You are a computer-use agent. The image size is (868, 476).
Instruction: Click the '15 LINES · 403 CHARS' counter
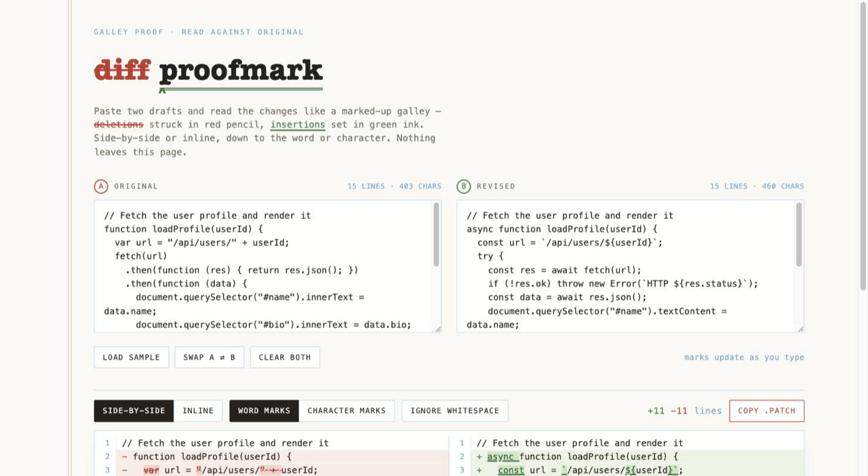click(x=394, y=186)
